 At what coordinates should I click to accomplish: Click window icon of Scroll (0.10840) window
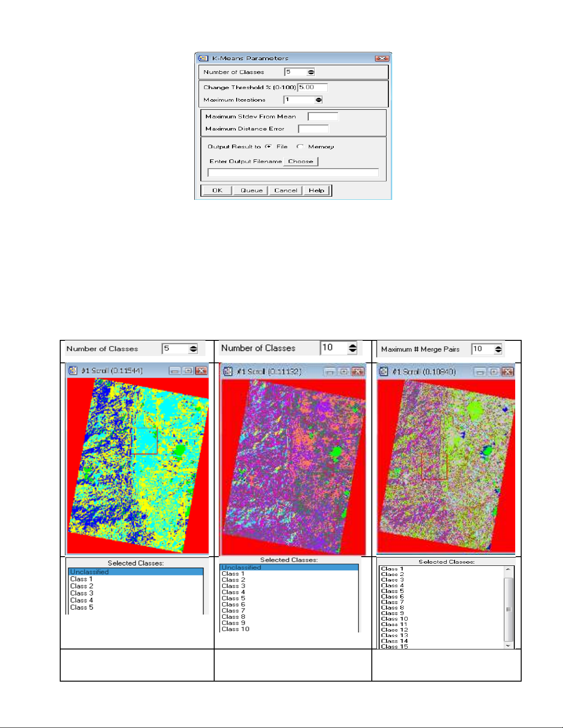tap(383, 372)
